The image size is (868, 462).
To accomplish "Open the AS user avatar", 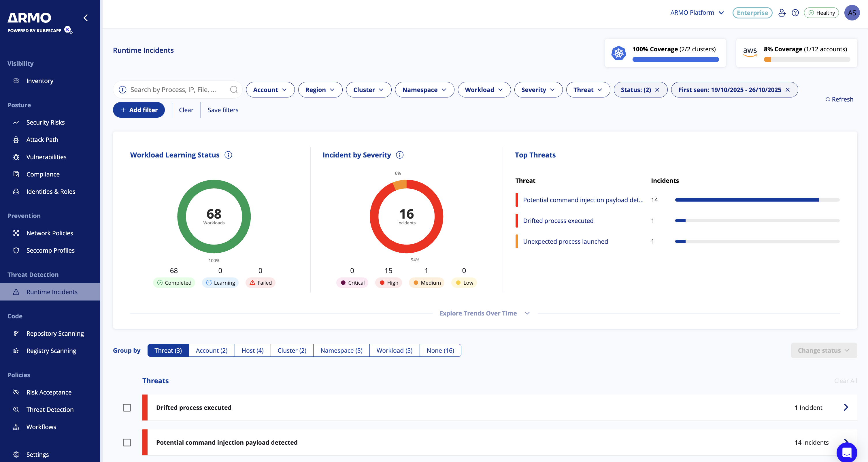I will (852, 13).
